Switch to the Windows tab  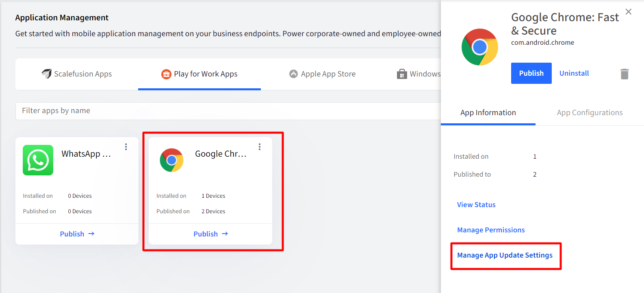pyautogui.click(x=419, y=74)
